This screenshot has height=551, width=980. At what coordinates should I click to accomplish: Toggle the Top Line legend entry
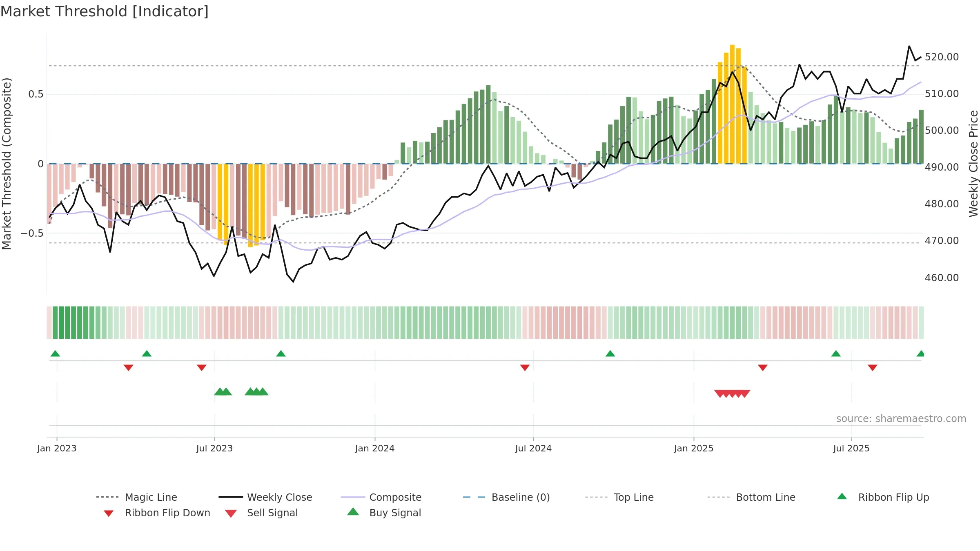[x=619, y=497]
